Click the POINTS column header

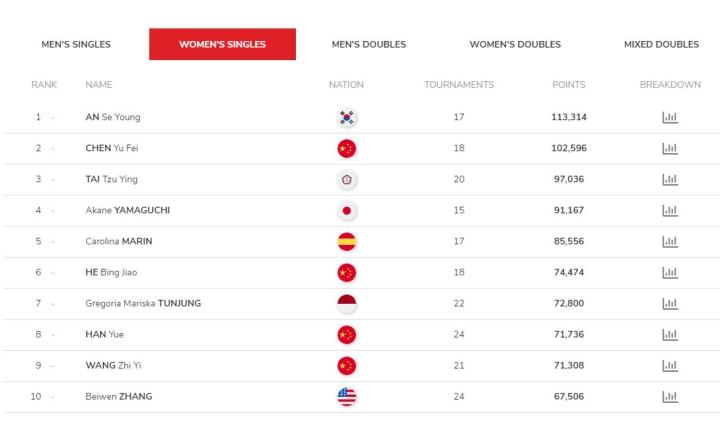568,84
